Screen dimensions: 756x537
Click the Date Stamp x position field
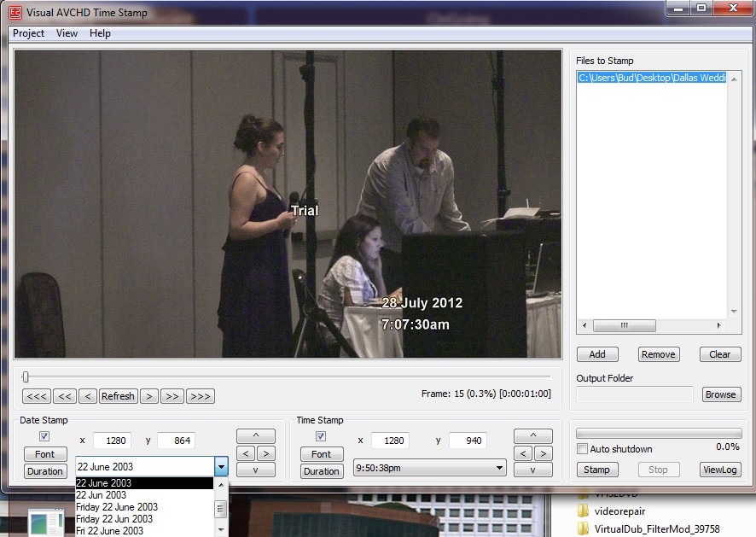(x=112, y=441)
